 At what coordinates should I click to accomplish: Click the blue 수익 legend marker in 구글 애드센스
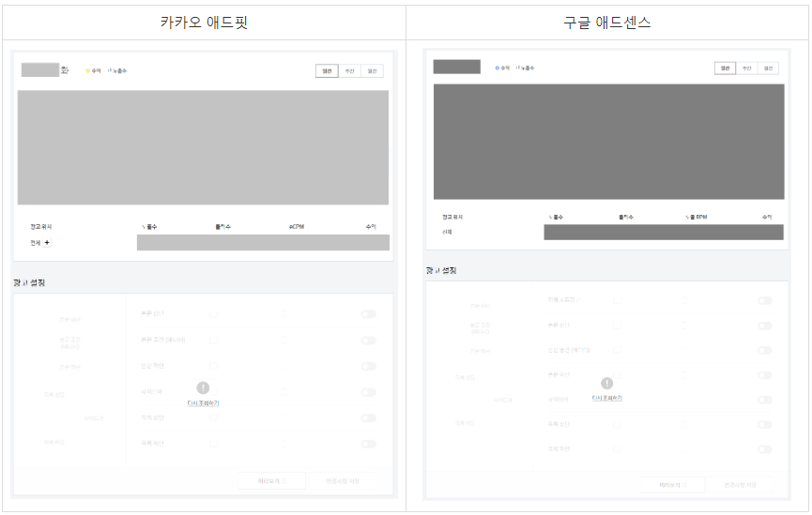click(498, 68)
